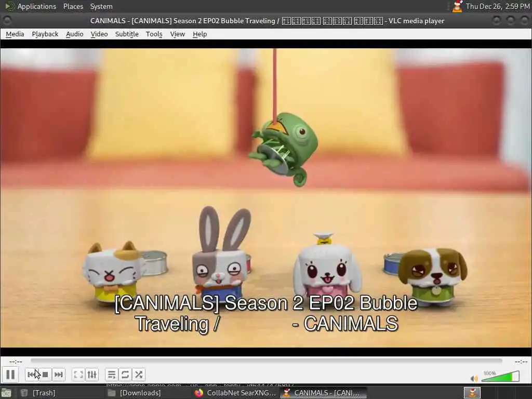532x399 pixels.
Task: Open the Subtitle menu
Action: pyautogui.click(x=127, y=34)
